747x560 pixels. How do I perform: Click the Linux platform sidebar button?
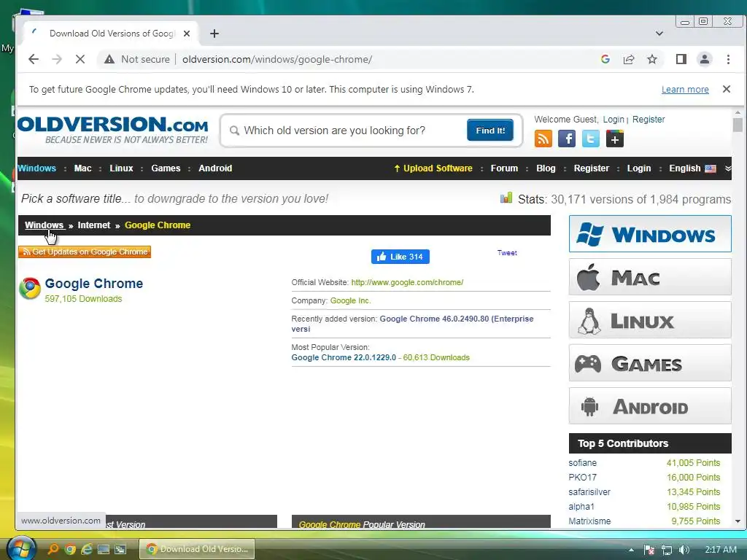click(x=650, y=320)
